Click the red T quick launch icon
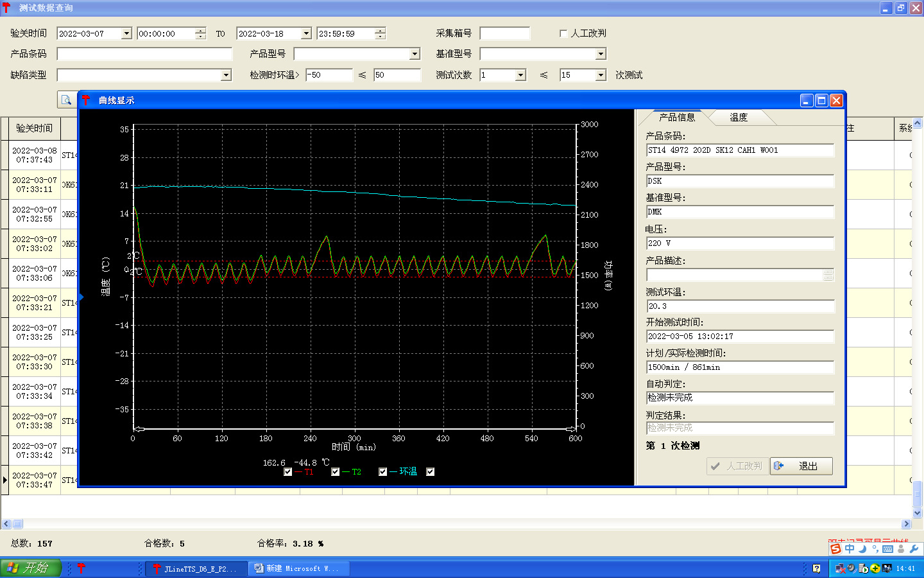Image resolution: width=924 pixels, height=578 pixels. (x=81, y=568)
